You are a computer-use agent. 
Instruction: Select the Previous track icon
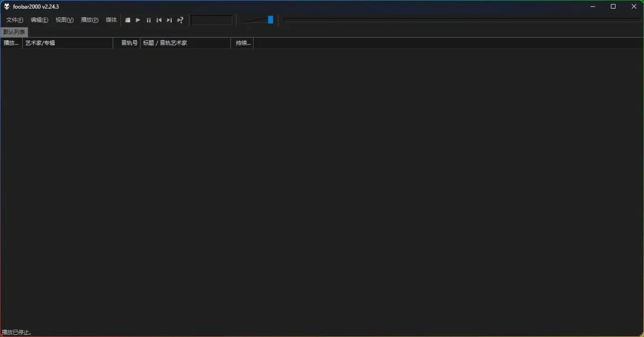(x=159, y=20)
